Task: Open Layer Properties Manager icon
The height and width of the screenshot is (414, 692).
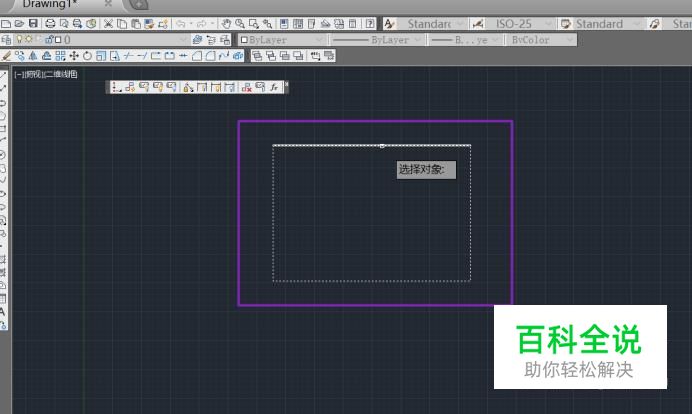Action: click(x=6, y=40)
